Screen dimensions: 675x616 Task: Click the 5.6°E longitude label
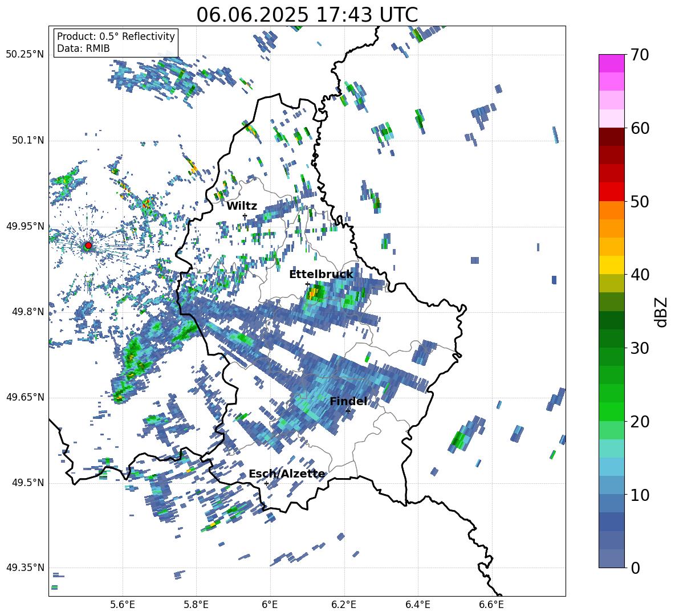pyautogui.click(x=123, y=605)
